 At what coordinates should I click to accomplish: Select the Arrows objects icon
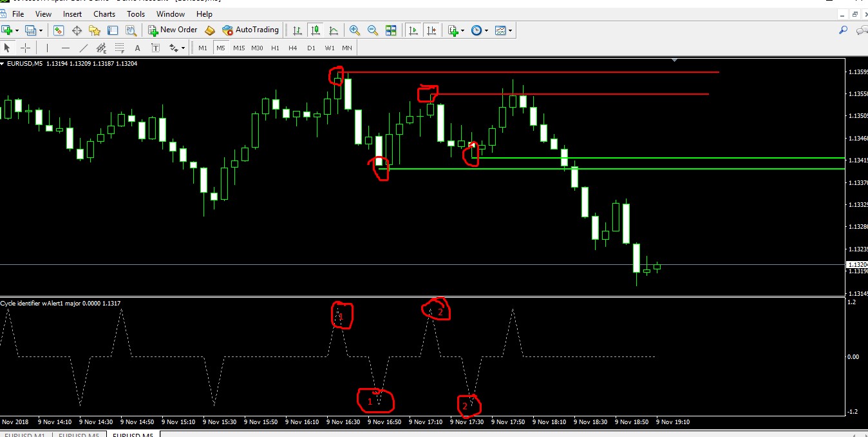tap(173, 48)
